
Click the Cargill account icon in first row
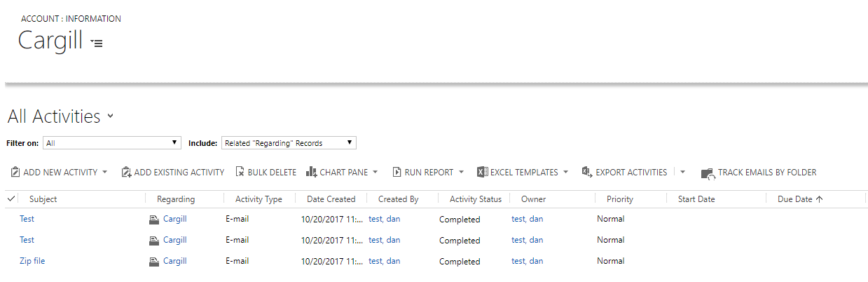pos(154,220)
